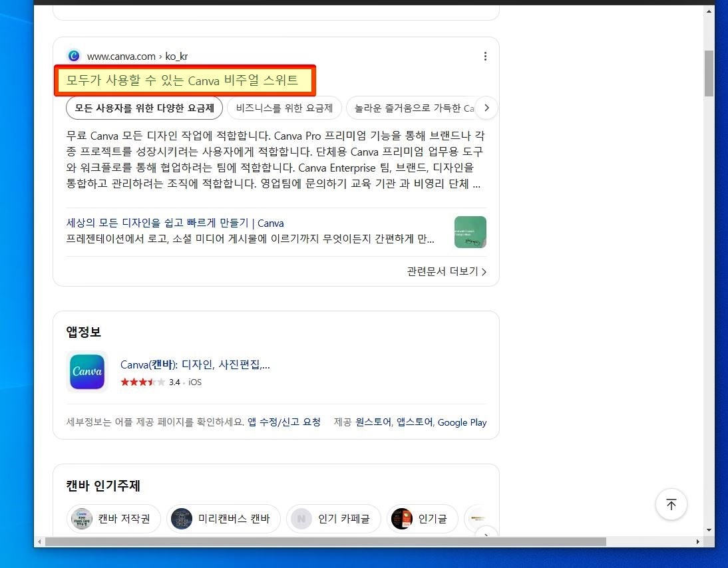
Task: Click the vertical scrollbar down arrow
Action: tap(709, 529)
